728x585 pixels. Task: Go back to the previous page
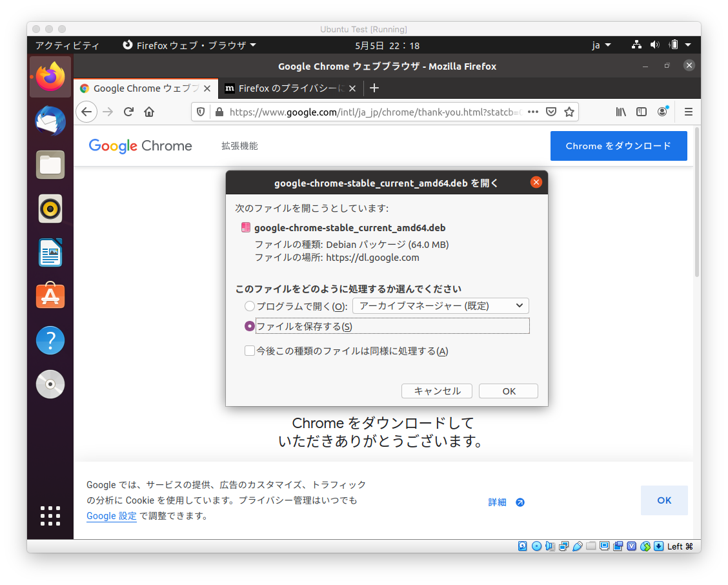(86, 112)
